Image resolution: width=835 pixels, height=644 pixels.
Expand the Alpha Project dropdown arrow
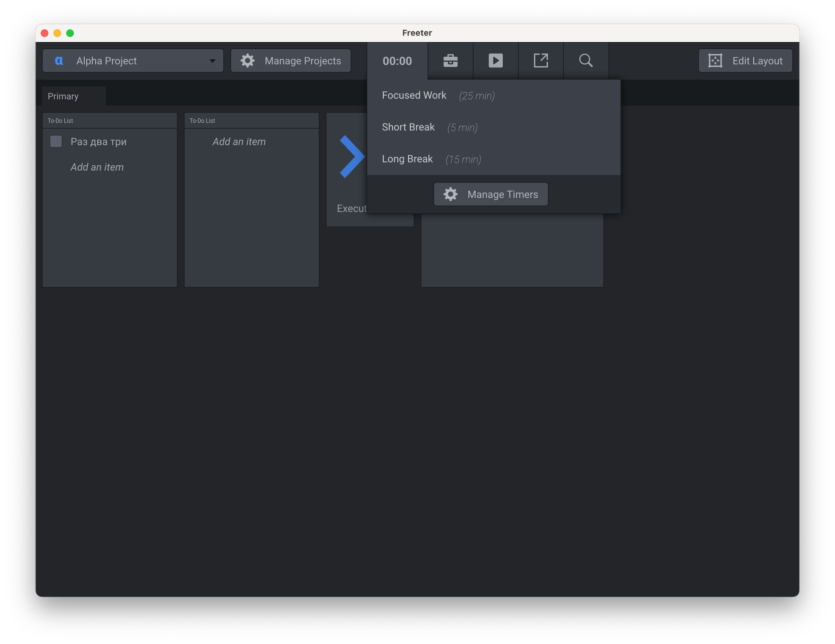coord(212,61)
